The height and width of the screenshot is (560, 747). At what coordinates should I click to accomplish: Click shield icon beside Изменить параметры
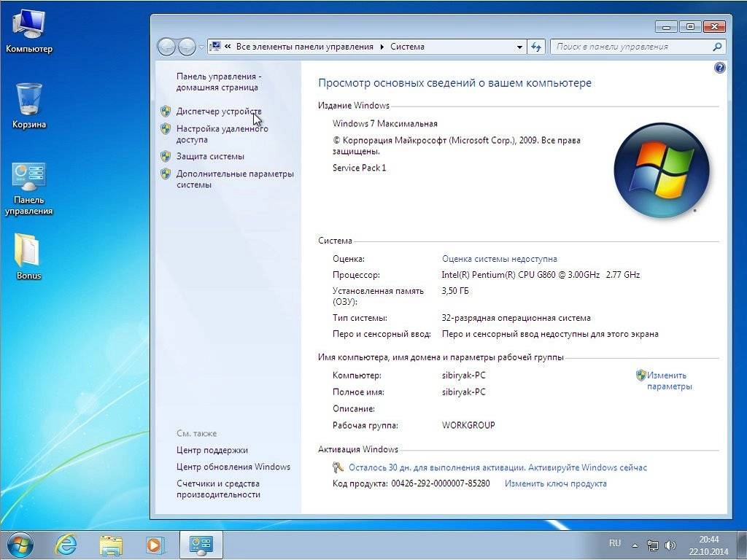pos(640,376)
